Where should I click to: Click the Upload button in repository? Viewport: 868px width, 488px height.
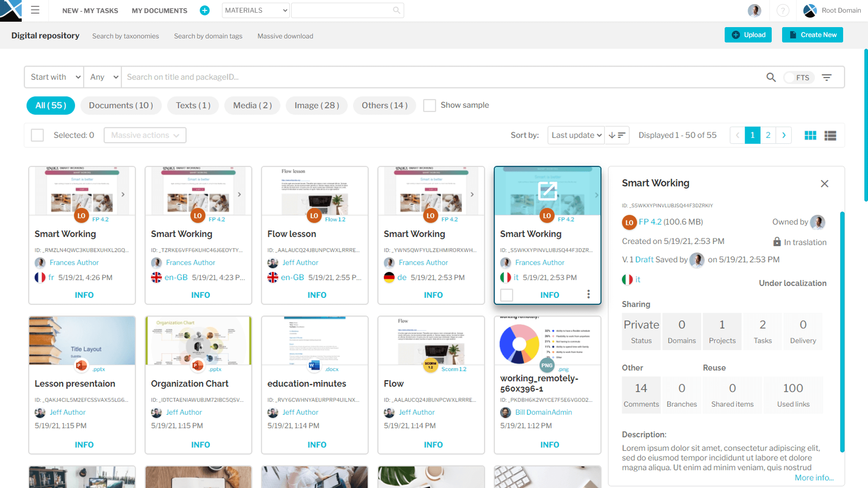[749, 34]
